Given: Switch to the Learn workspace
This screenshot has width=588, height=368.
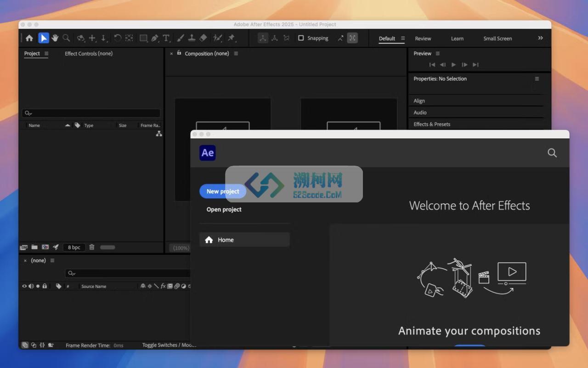Looking at the screenshot, I should (x=457, y=39).
